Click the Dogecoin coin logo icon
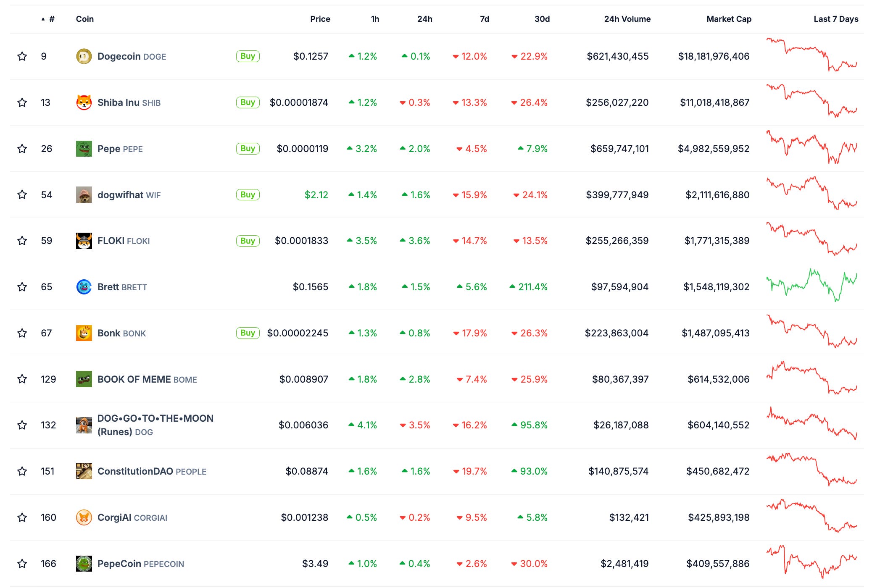Viewport: 880px width, 588px height. (x=84, y=56)
